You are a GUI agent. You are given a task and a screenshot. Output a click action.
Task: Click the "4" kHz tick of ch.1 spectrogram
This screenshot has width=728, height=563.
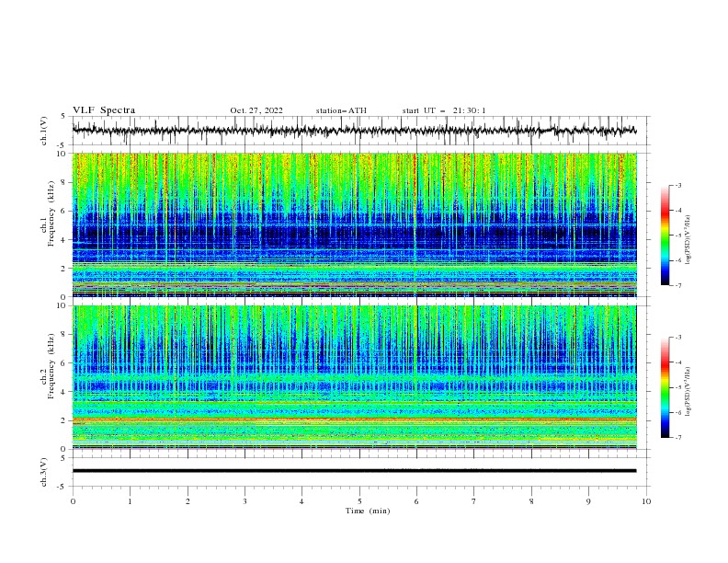pyautogui.click(x=64, y=240)
